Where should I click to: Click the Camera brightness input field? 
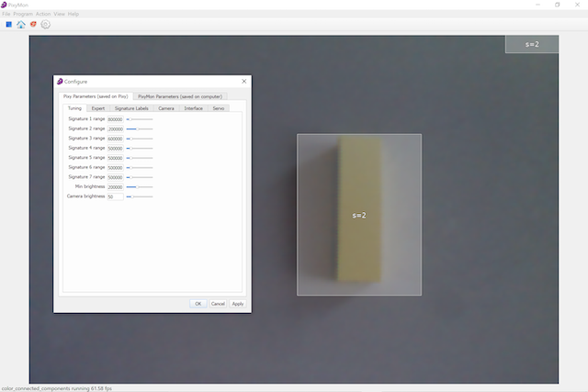[x=115, y=196]
